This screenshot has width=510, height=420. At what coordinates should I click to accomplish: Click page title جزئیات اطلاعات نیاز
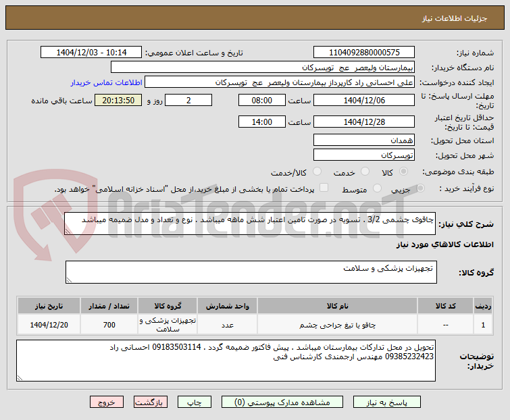(x=455, y=18)
